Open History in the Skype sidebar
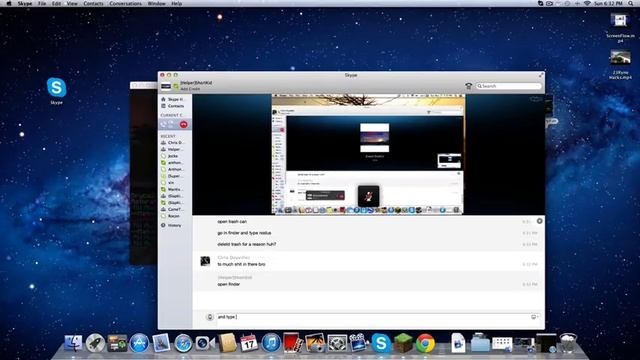 171,225
